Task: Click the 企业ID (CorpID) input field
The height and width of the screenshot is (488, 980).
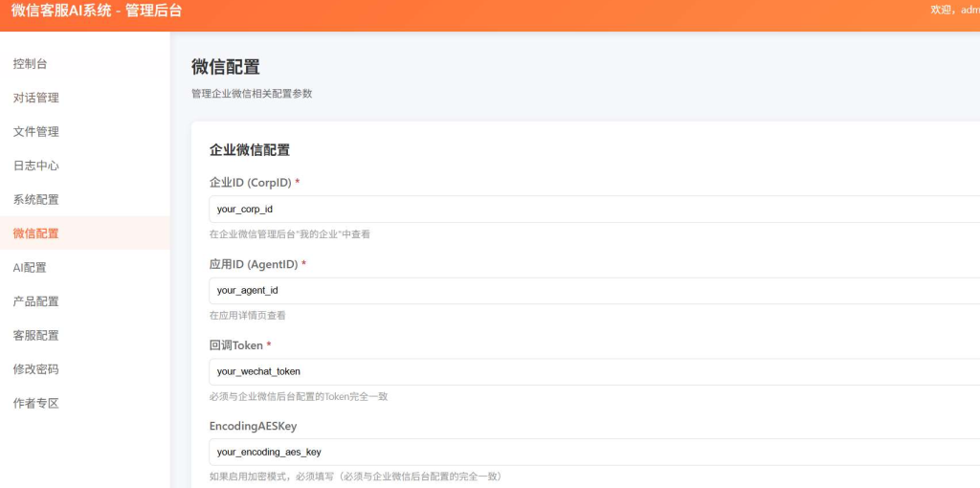Action: click(594, 210)
